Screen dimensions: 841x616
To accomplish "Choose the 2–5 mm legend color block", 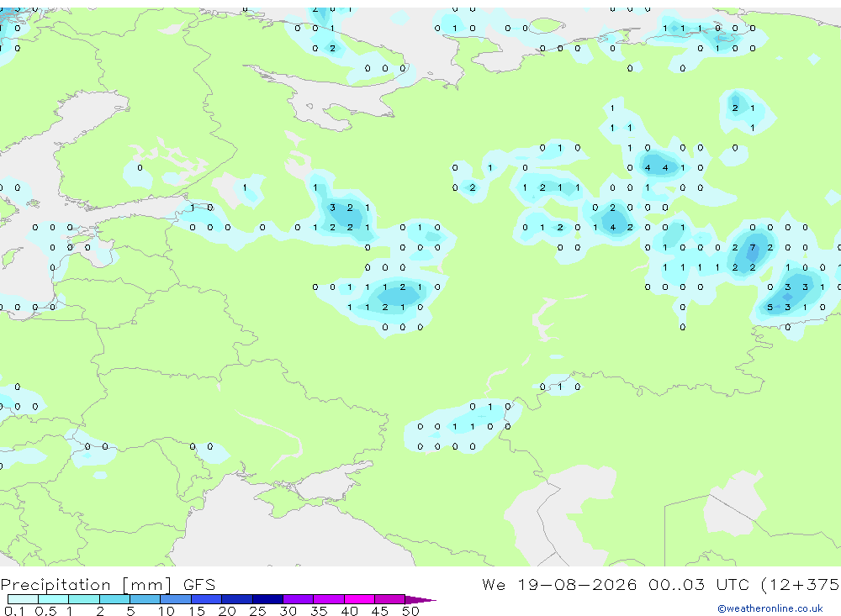I will 114,599.
